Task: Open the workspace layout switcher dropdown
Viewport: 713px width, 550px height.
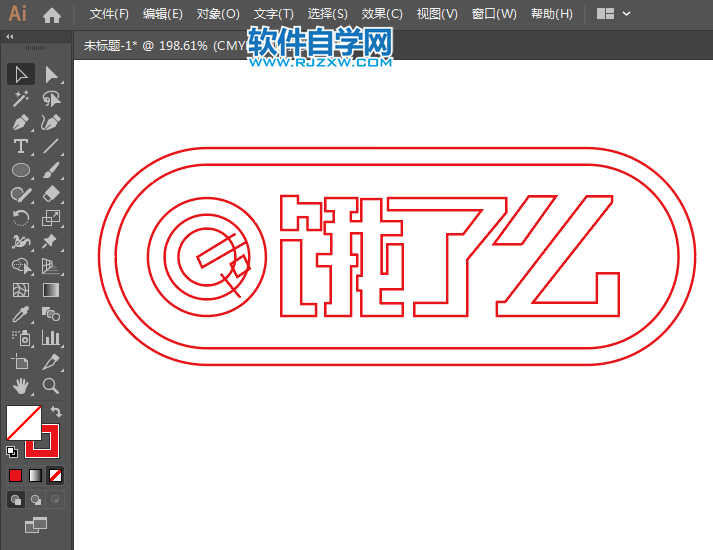Action: (614, 14)
